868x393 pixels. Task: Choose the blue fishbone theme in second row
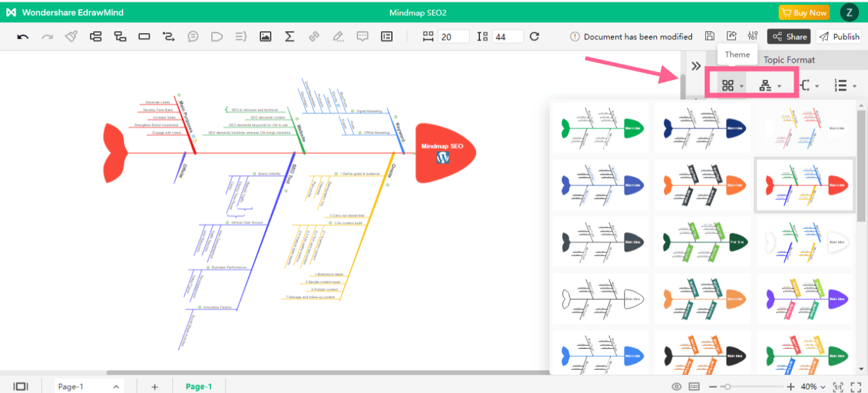tap(600, 185)
